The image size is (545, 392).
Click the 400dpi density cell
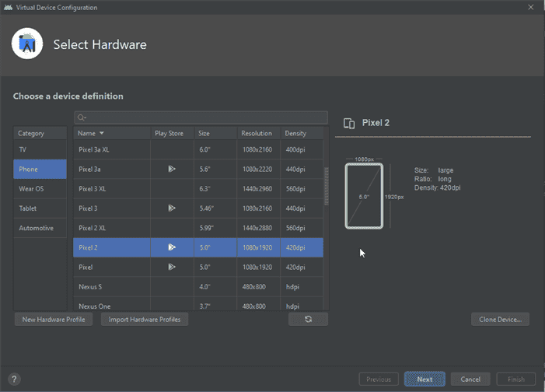[302, 149]
